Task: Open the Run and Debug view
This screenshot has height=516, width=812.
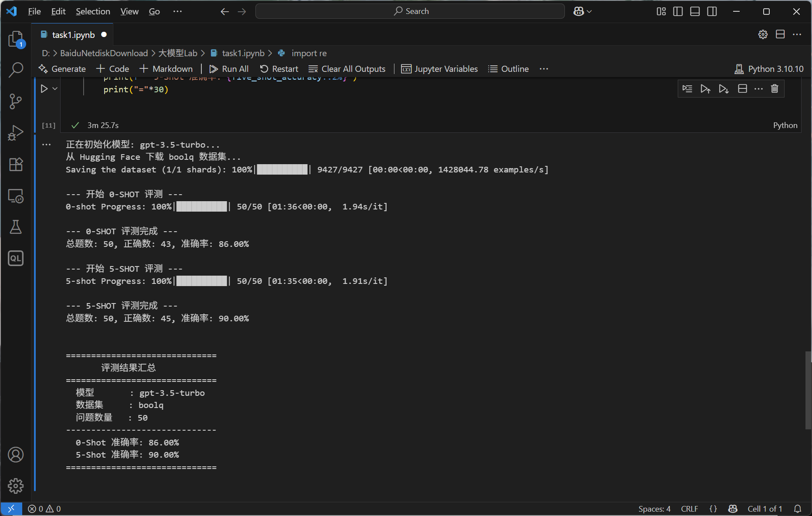Action: coord(16,132)
